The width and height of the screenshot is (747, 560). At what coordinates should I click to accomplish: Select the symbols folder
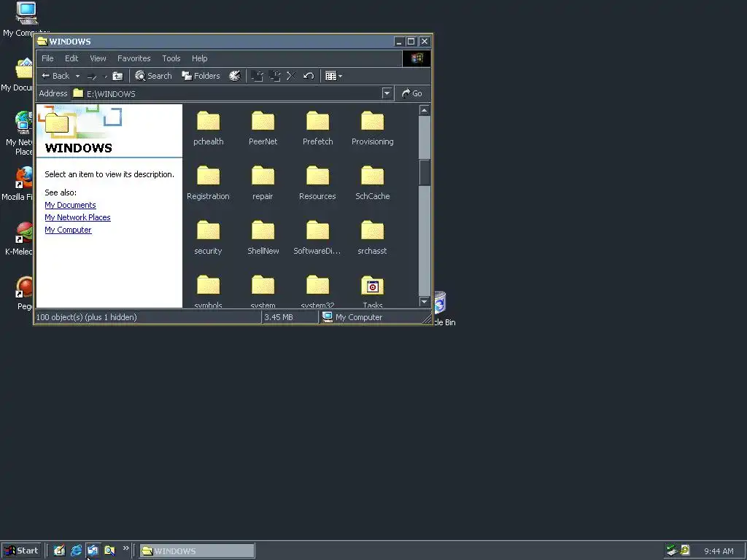[x=208, y=290]
